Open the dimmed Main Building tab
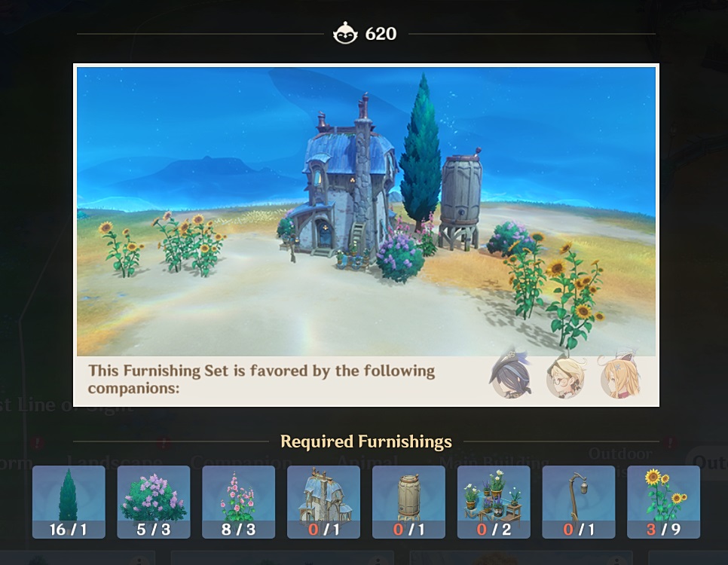The height and width of the screenshot is (565, 728). 494,462
